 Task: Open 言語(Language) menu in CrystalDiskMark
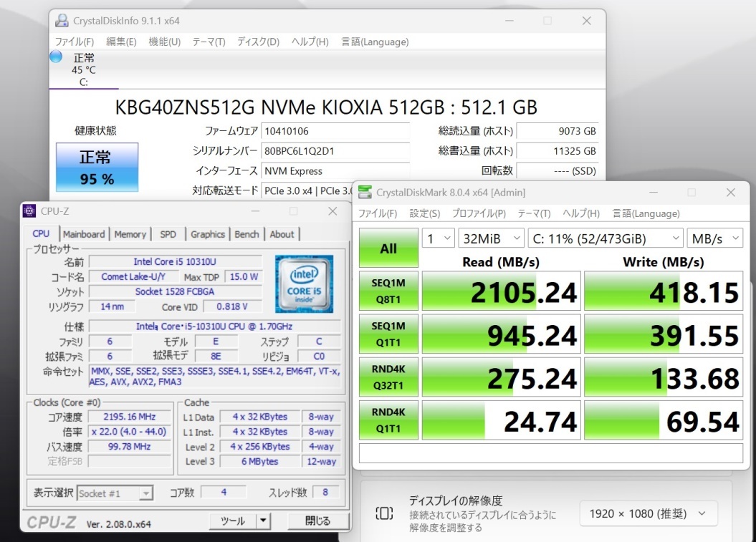tap(646, 213)
